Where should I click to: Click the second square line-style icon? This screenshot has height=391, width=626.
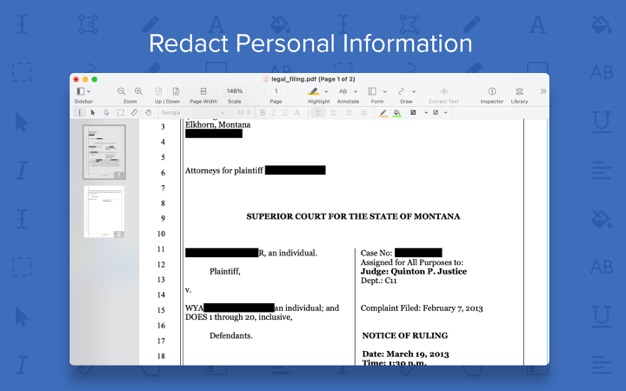436,113
